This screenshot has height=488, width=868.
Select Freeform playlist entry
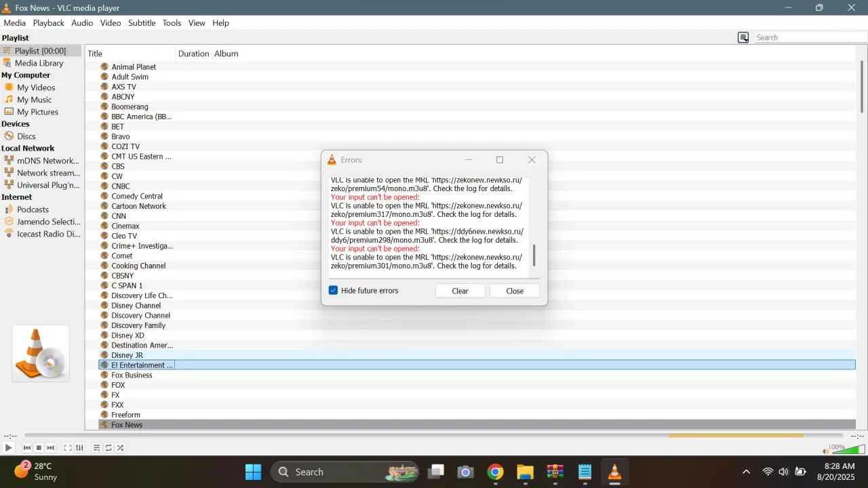[125, 415]
